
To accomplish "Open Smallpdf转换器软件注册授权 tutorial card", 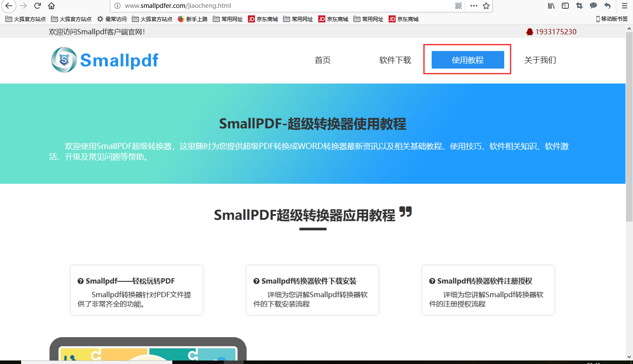I will pos(488,290).
